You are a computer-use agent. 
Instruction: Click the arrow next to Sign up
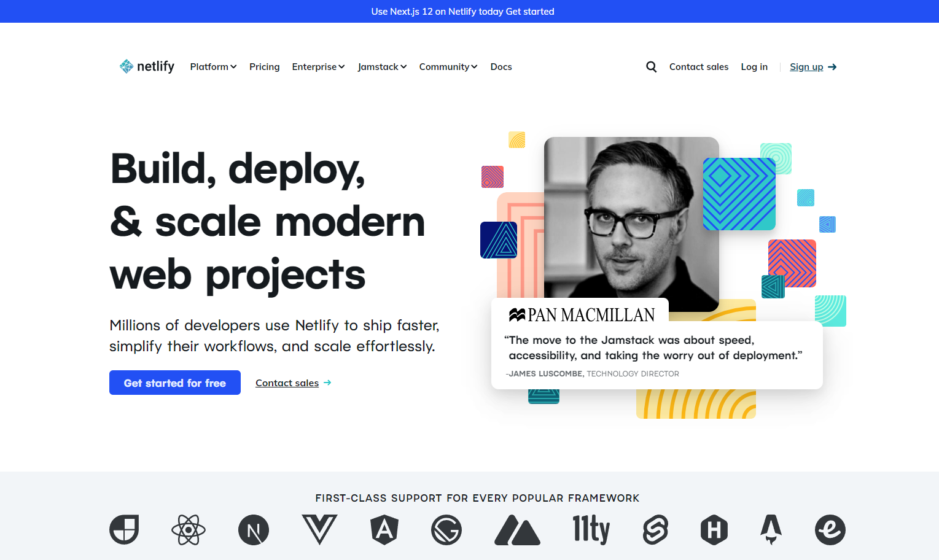coord(832,67)
